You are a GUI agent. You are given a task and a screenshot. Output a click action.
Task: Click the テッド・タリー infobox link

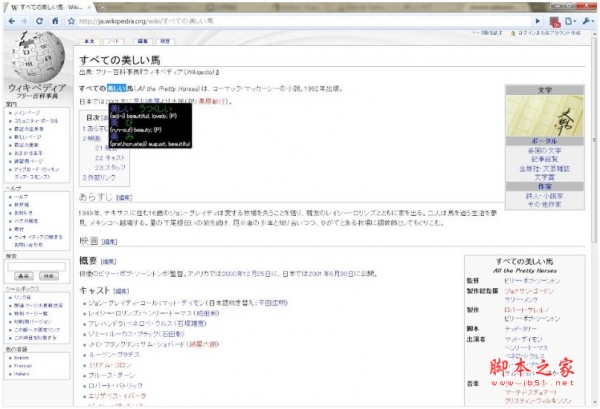(521, 329)
